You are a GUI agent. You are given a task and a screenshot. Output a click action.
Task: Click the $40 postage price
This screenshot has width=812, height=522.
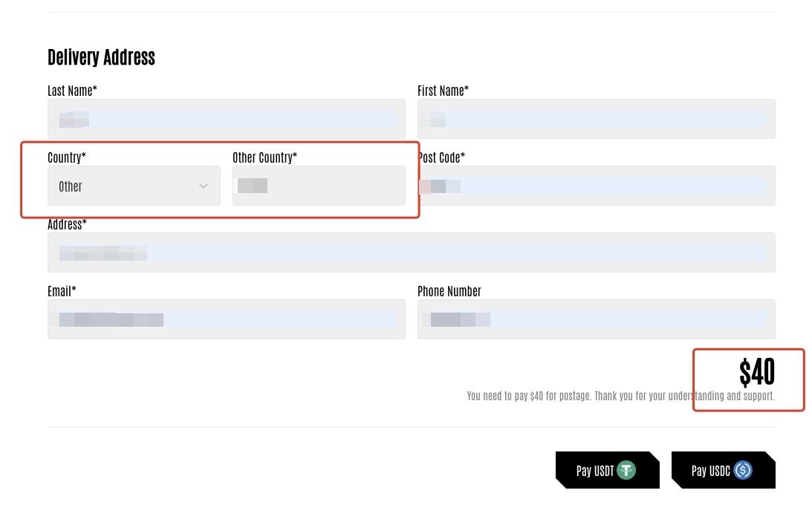pyautogui.click(x=756, y=372)
